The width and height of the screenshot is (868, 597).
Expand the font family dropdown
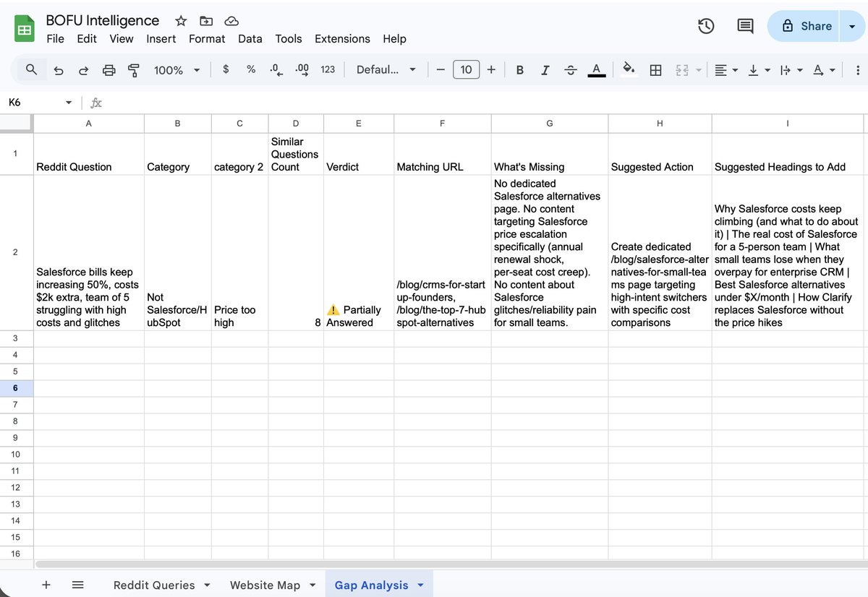click(x=386, y=70)
